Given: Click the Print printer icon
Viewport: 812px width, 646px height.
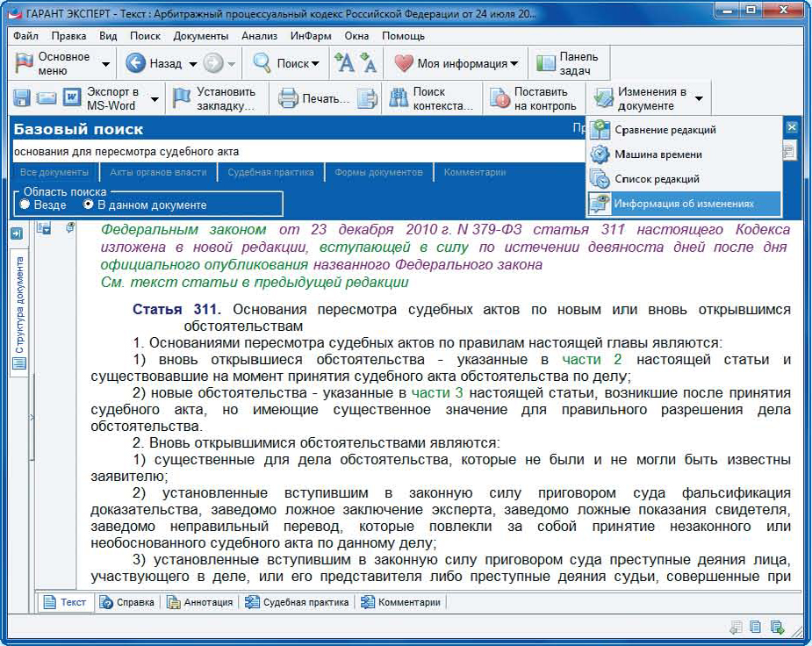Looking at the screenshot, I should (x=289, y=98).
